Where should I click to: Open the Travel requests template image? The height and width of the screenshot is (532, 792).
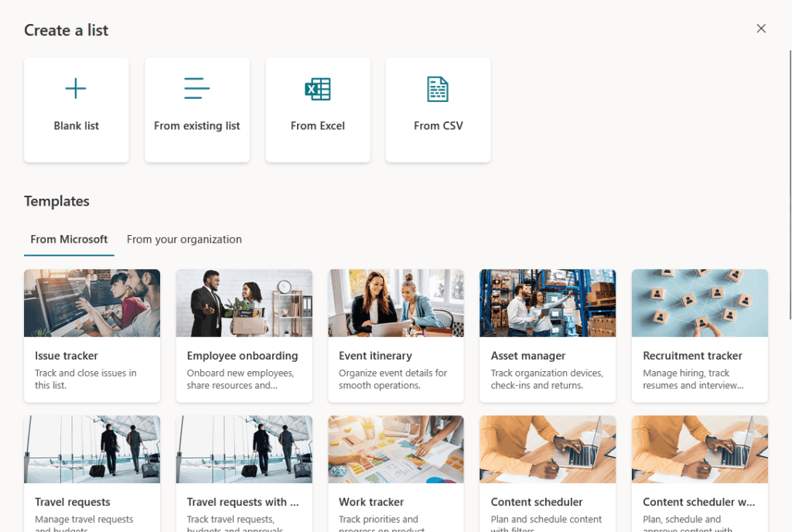click(92, 449)
